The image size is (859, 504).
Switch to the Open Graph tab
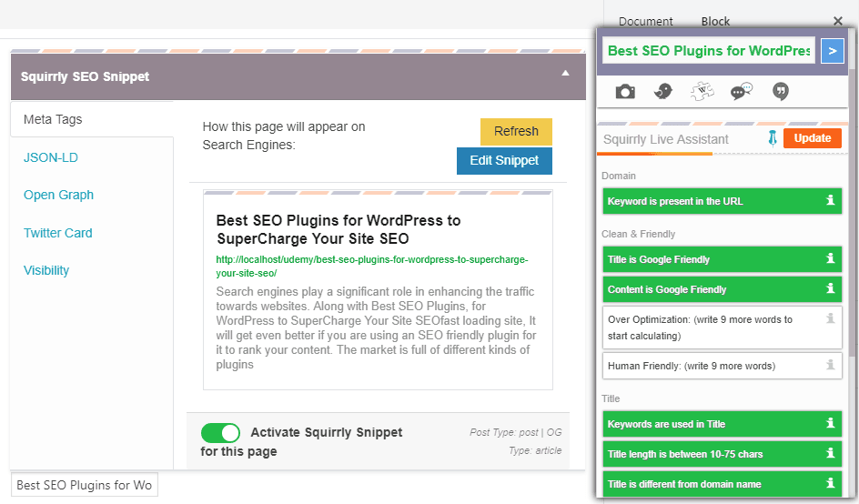(x=58, y=195)
